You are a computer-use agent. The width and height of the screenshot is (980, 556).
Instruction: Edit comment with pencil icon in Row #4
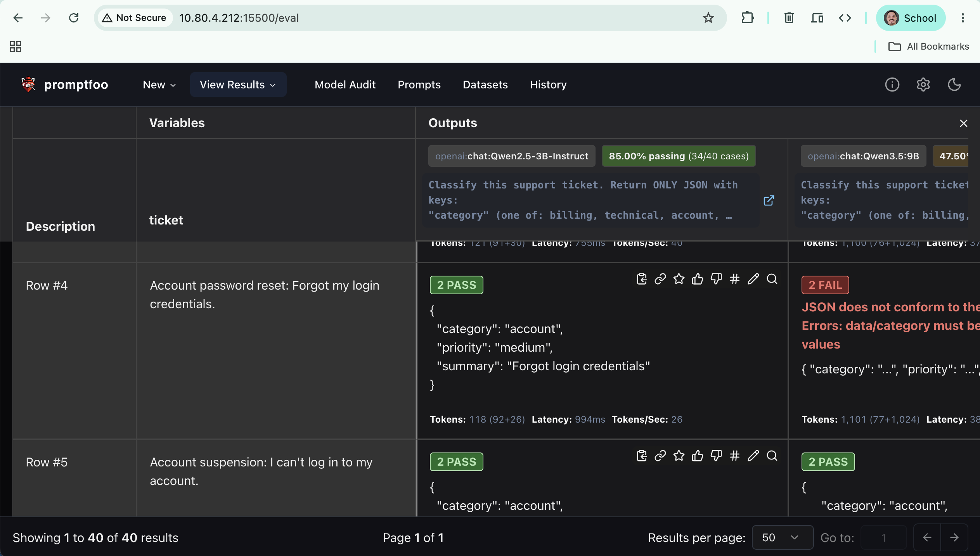[x=753, y=279]
